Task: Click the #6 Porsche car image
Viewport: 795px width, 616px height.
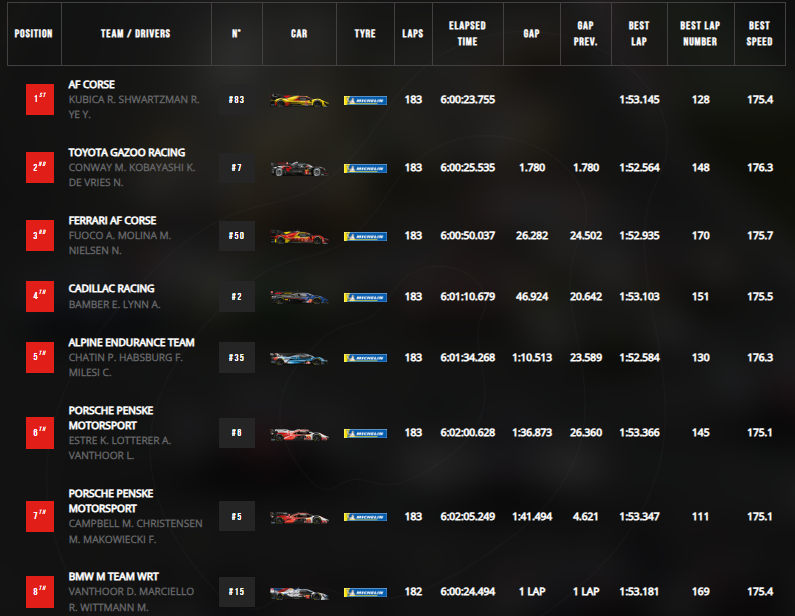Action: click(299, 433)
